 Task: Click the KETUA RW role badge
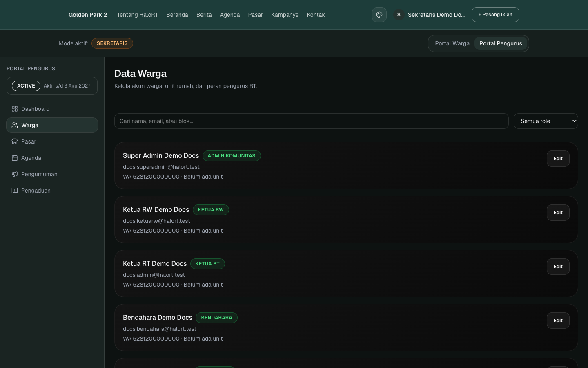[211, 210]
